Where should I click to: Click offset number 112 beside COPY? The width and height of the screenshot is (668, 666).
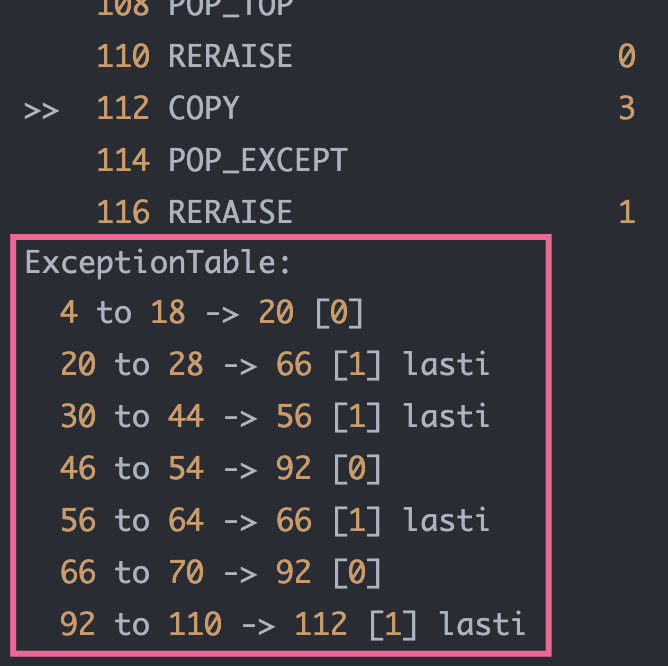(x=123, y=108)
